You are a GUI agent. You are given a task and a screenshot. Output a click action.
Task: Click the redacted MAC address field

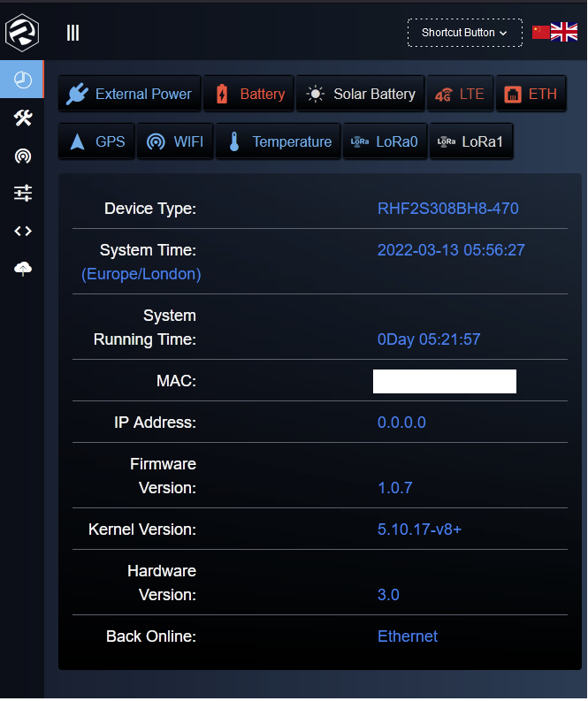tap(445, 381)
